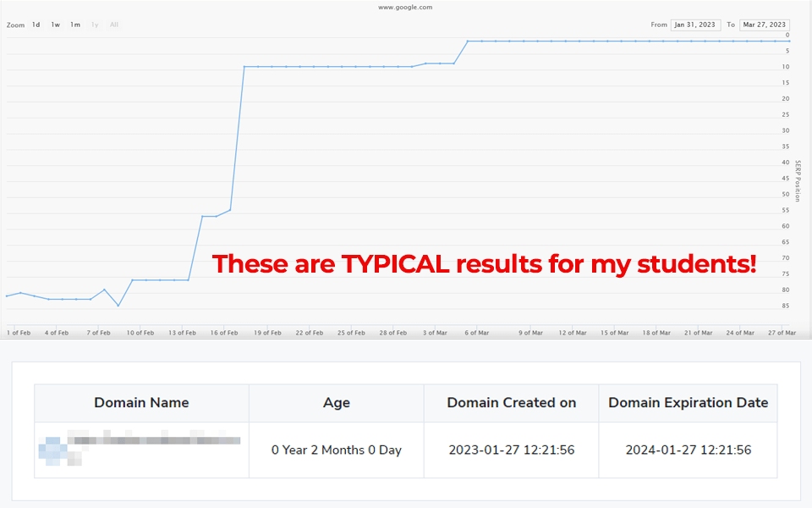Click the To date field Mar 27, 2023

764,25
